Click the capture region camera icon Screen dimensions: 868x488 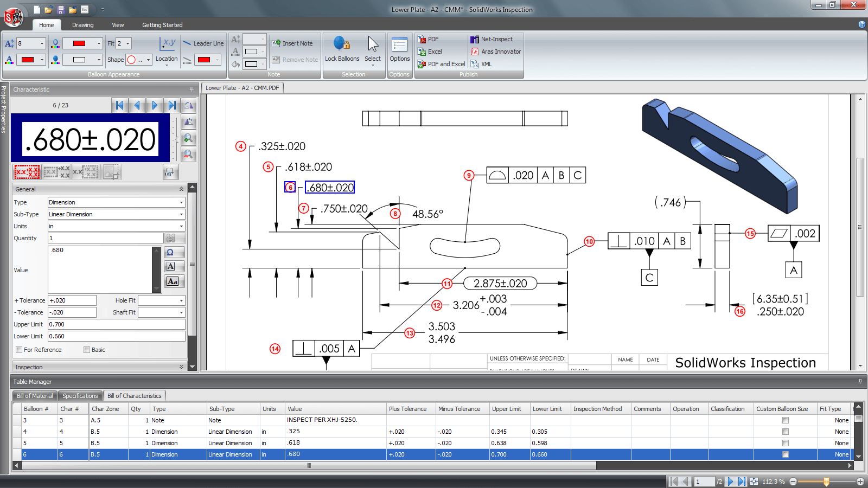click(x=170, y=172)
